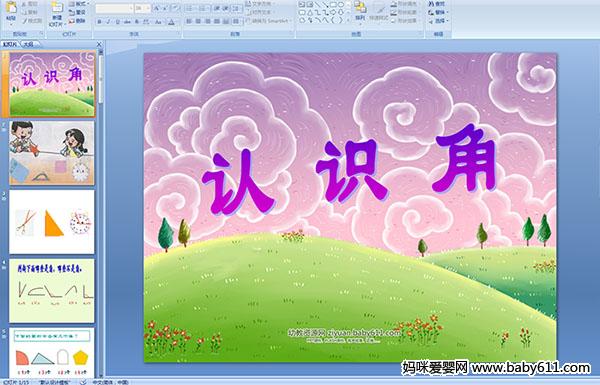Viewport: 600px width, 385px height.
Task: Toggle Underline formatting button
Action: (117, 21)
